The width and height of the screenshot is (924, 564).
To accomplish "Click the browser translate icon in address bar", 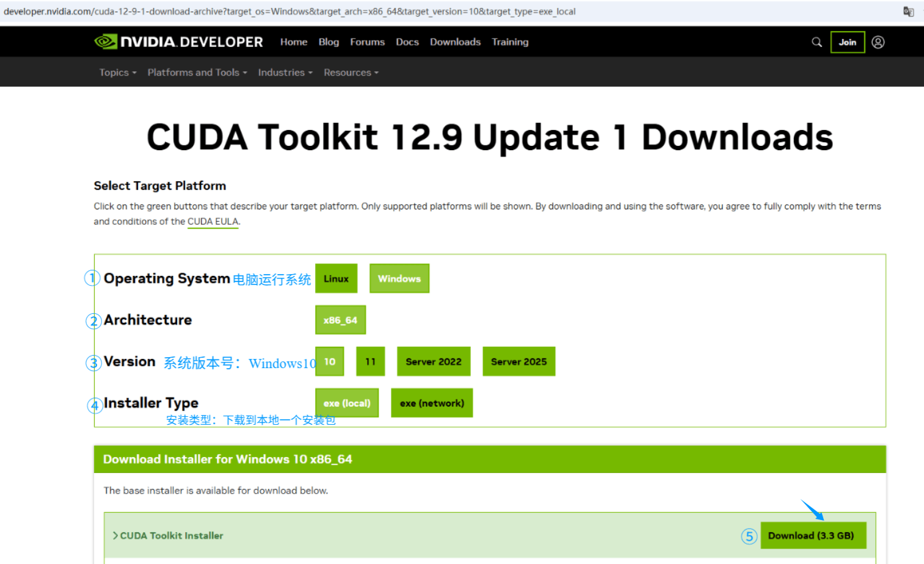I will click(908, 12).
